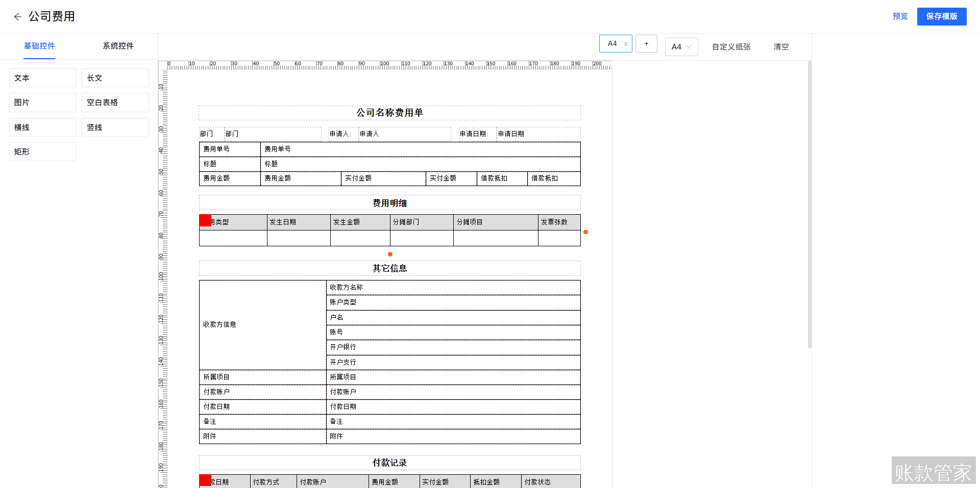980x488 pixels.
Task: Click the bottom orange resize handle of detail table
Action: point(390,254)
